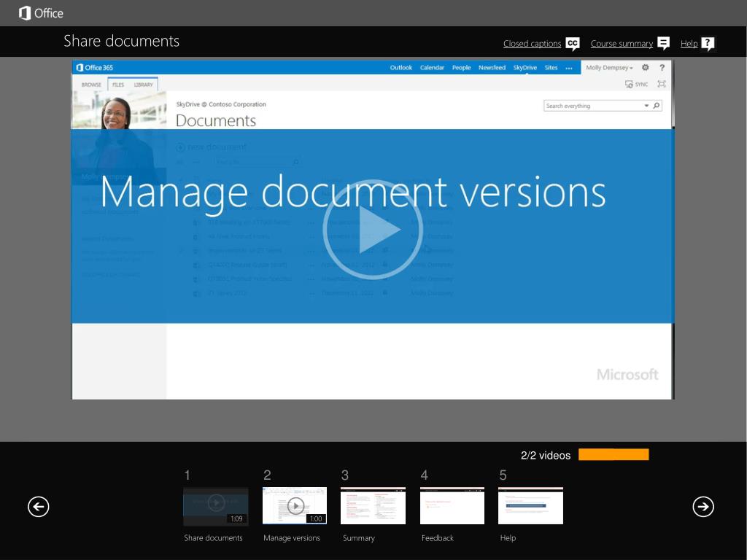Open the Feedback slide thumbnail
Screen dimensions: 747x560
pyautogui.click(x=452, y=506)
